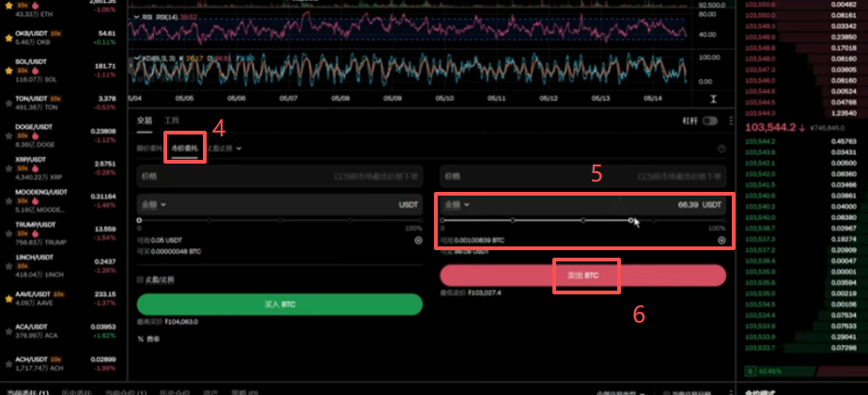The height and width of the screenshot is (395, 868).
Task: Click the chart measure icon near date axis
Action: pyautogui.click(x=714, y=99)
